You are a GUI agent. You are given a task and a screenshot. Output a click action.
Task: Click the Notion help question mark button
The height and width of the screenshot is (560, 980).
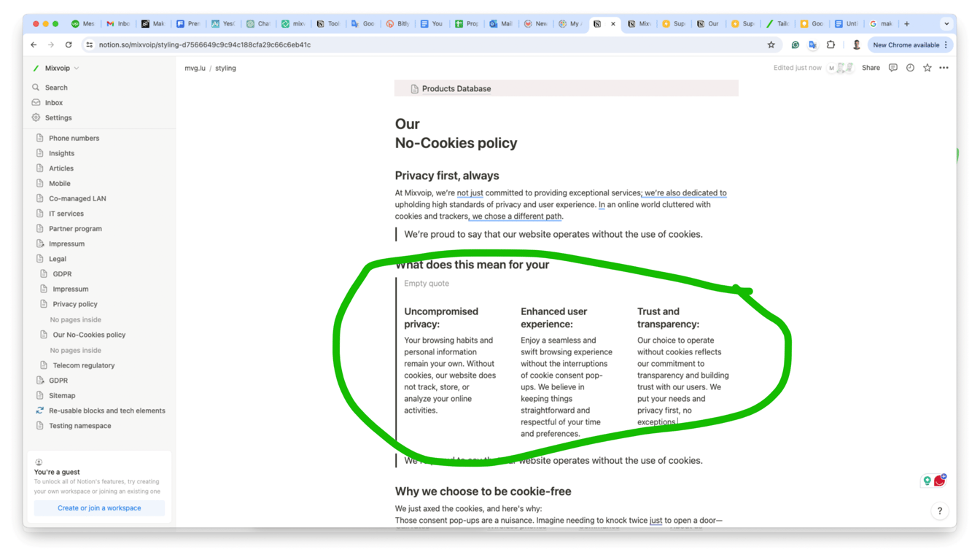pyautogui.click(x=940, y=510)
